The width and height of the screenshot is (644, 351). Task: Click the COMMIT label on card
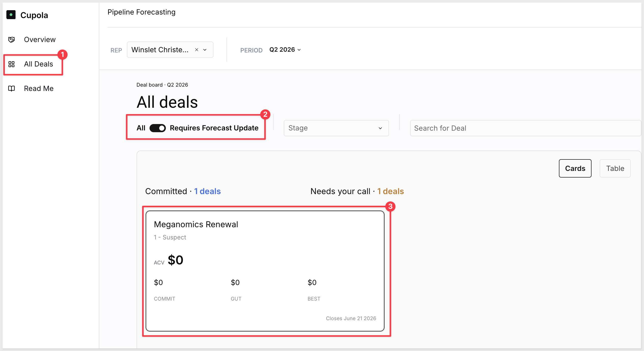click(x=165, y=299)
